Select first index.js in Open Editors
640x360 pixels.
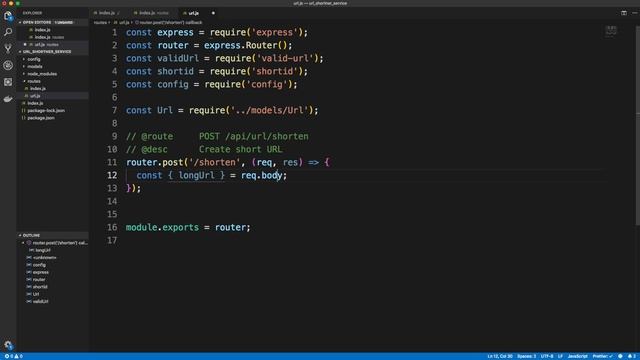[x=42, y=30]
